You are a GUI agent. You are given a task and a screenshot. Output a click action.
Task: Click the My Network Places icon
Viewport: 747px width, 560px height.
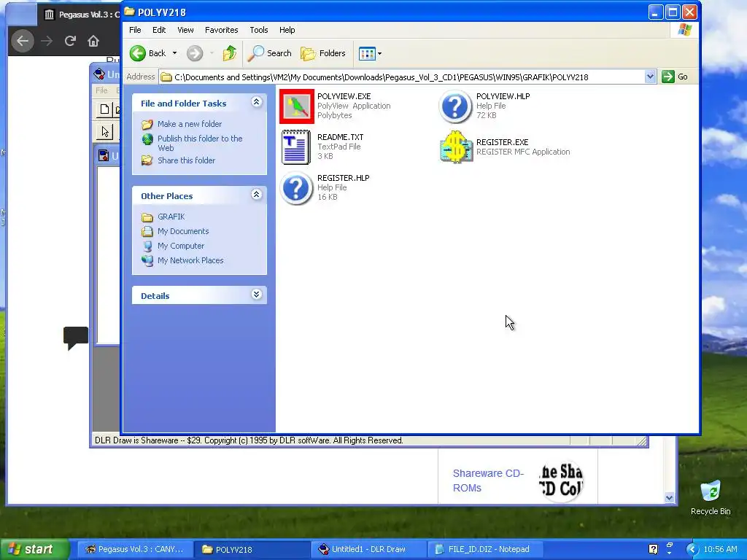(147, 260)
